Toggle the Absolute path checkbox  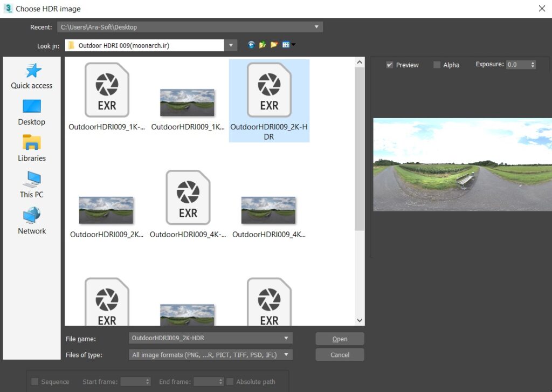tap(230, 381)
